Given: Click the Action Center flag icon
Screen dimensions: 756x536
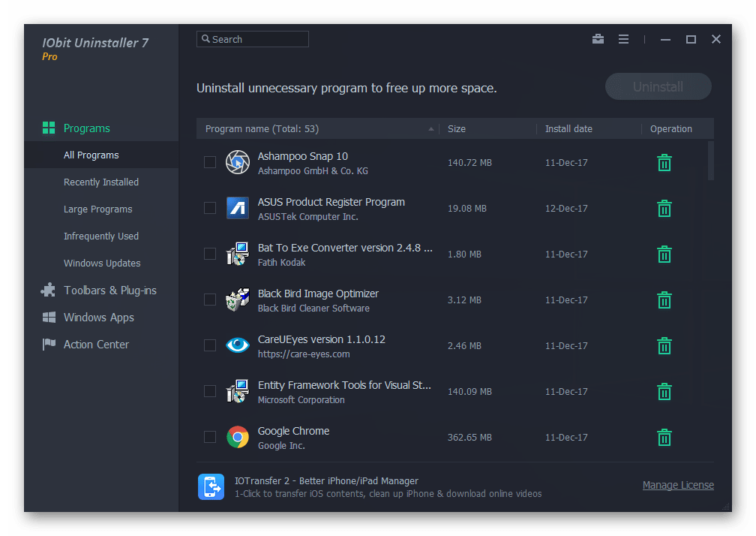Looking at the screenshot, I should click(x=48, y=344).
